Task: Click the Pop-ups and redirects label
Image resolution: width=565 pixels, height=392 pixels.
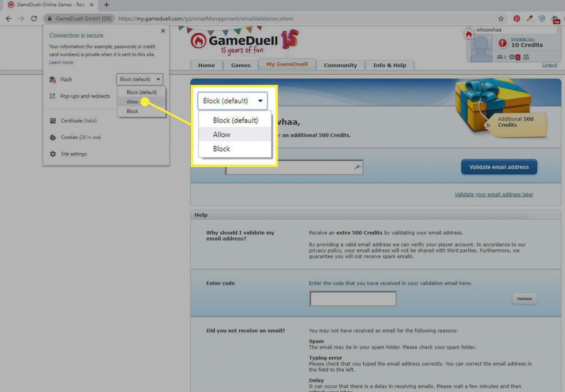Action: 85,96
